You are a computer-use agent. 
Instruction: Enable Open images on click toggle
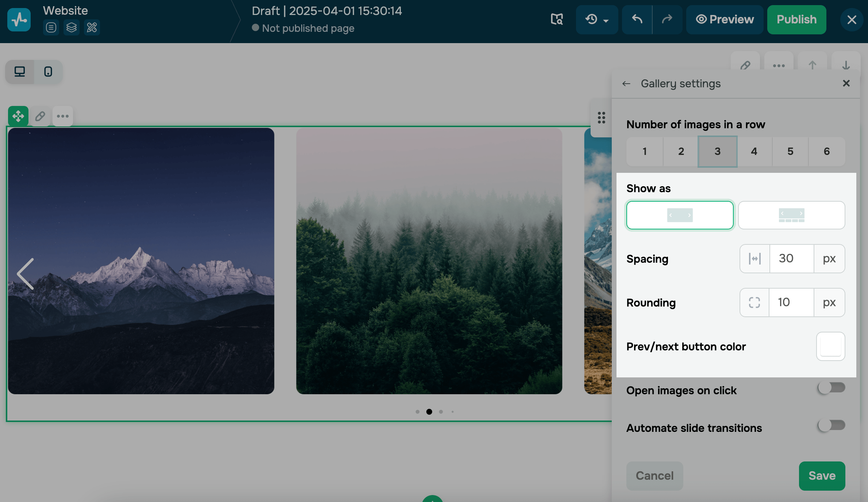(x=831, y=388)
